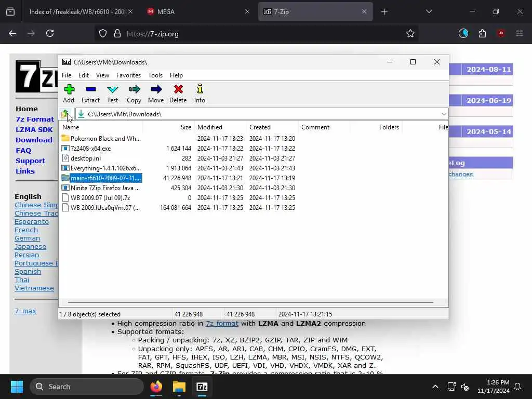
Task: Click the Extract toolbar icon
Action: coord(90,89)
